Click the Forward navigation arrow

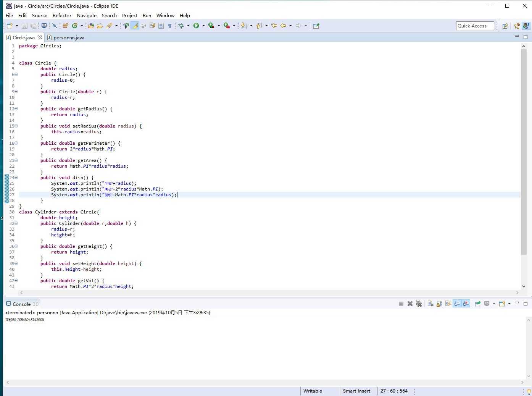click(298, 26)
